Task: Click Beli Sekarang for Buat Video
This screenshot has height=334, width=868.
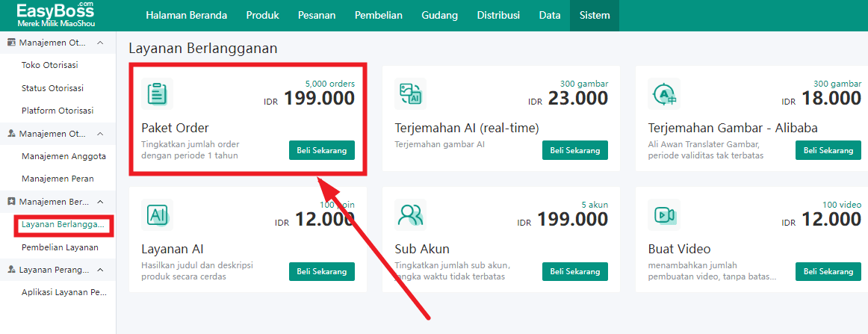Action: click(x=828, y=271)
